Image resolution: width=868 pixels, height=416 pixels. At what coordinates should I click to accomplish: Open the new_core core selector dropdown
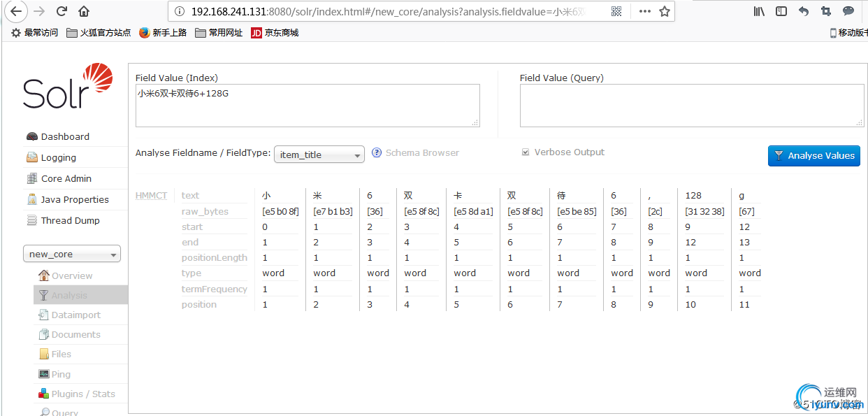pos(72,254)
